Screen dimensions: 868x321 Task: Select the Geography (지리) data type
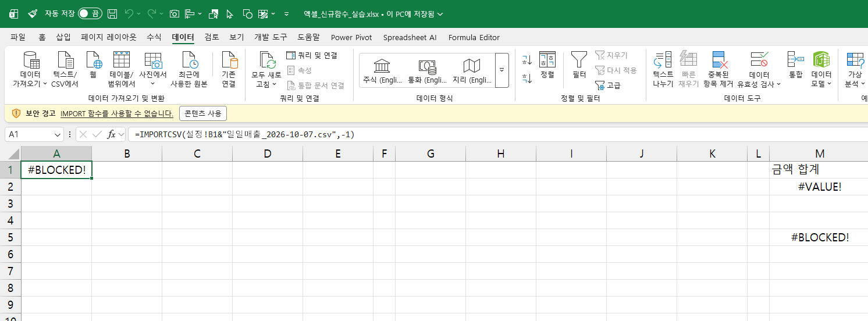[471, 70]
